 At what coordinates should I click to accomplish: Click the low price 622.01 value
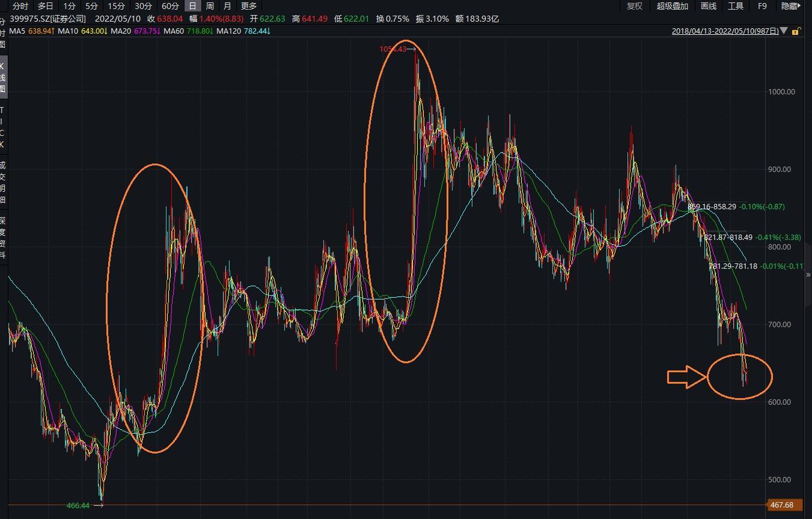click(356, 19)
